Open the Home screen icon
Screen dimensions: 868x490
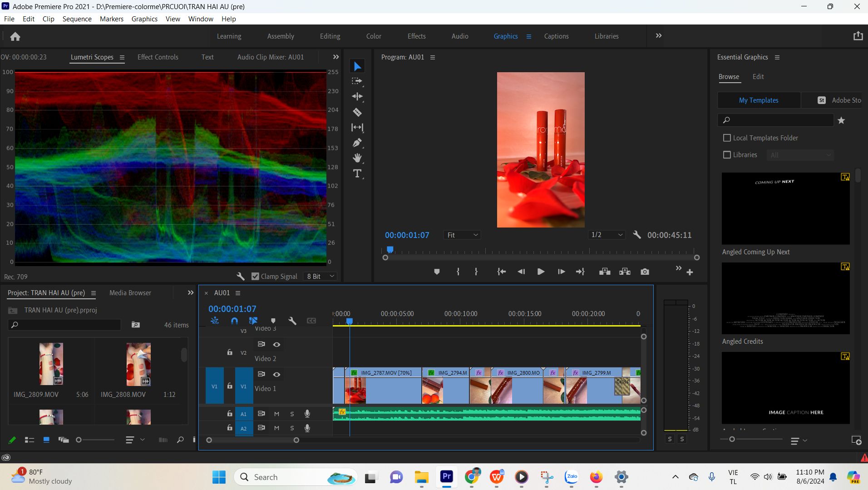coord(15,36)
